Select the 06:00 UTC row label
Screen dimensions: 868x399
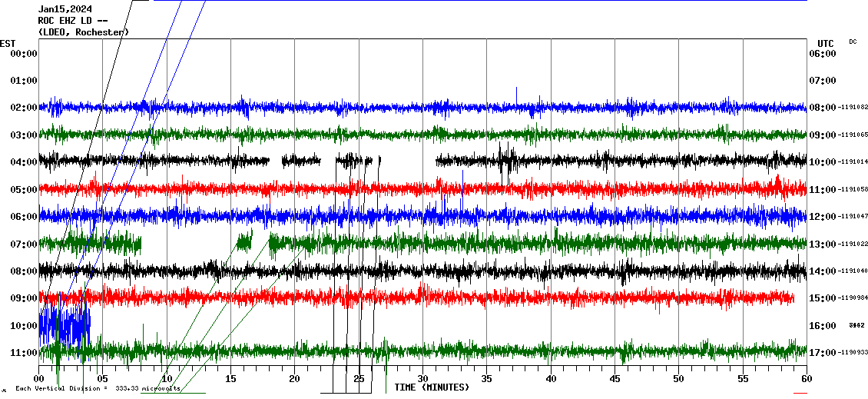point(822,53)
